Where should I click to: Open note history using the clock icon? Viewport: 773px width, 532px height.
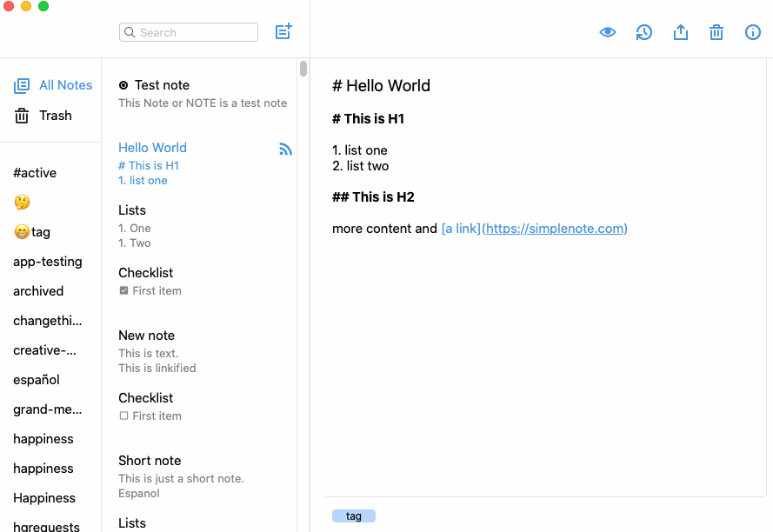coord(643,31)
